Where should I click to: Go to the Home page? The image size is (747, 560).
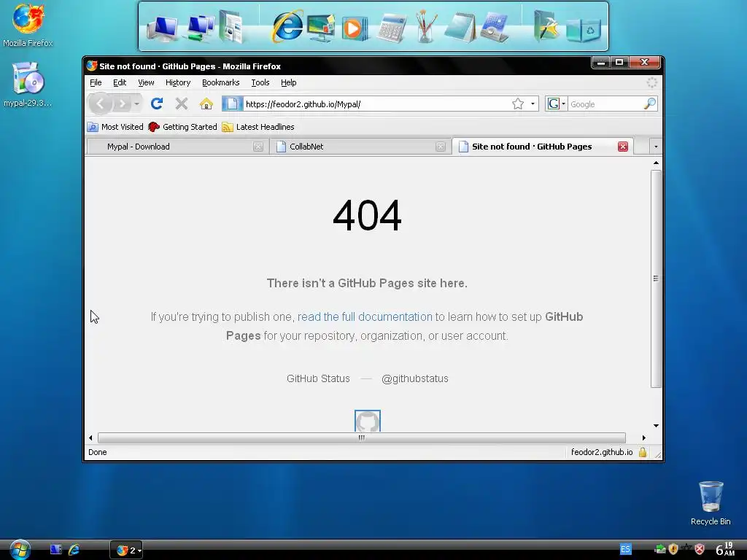point(206,104)
